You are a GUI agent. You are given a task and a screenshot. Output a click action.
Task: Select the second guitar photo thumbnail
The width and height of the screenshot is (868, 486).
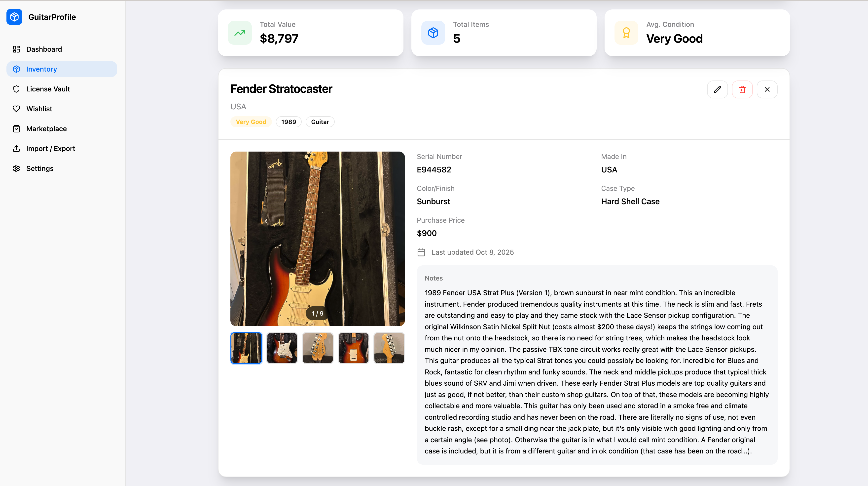[282, 348]
